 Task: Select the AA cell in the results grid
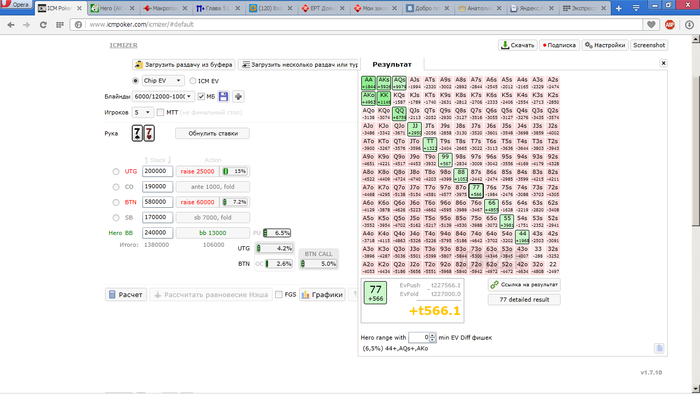[x=368, y=83]
